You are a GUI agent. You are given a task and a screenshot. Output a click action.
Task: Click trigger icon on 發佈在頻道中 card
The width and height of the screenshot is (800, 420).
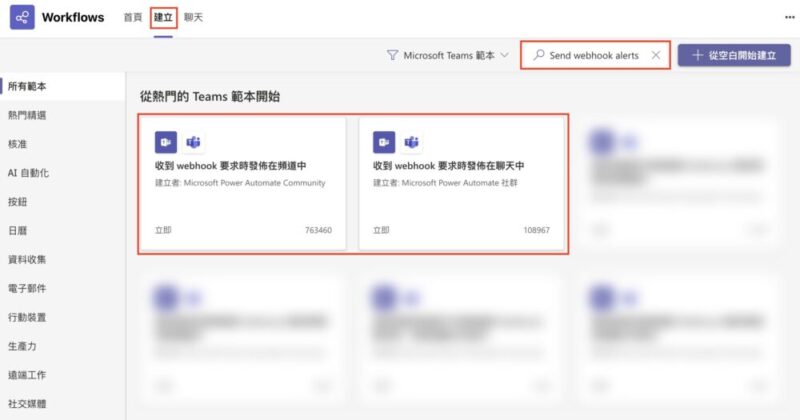point(166,142)
